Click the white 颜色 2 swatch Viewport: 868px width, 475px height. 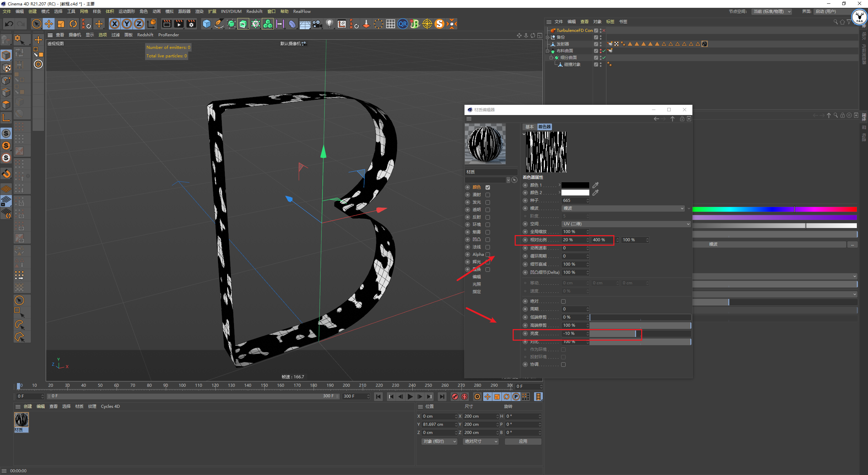tap(575, 193)
